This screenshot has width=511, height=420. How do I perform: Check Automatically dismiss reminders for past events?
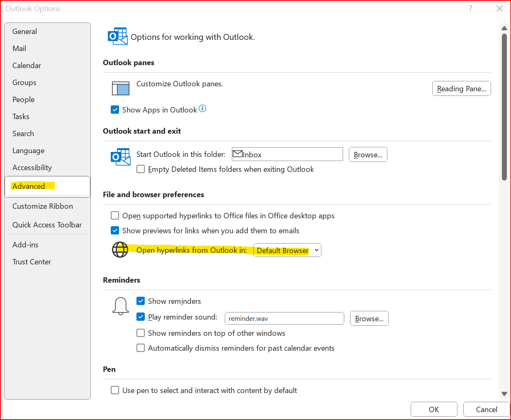pos(141,348)
